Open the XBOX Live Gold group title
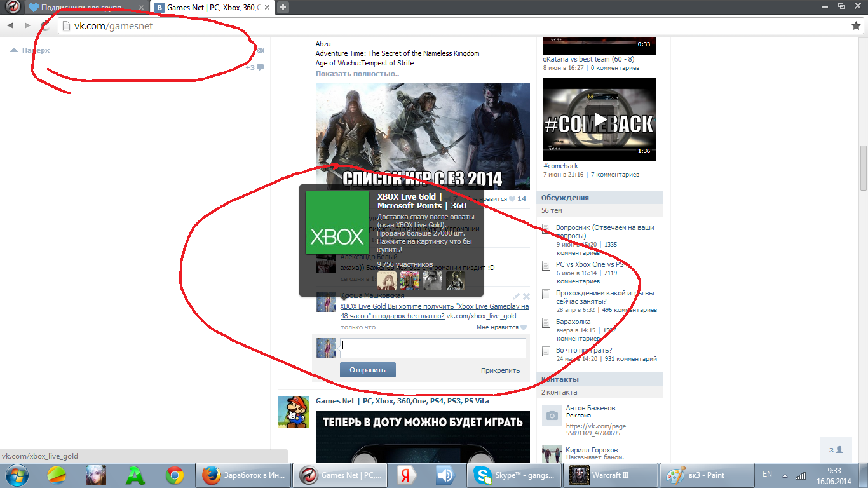 (x=422, y=201)
